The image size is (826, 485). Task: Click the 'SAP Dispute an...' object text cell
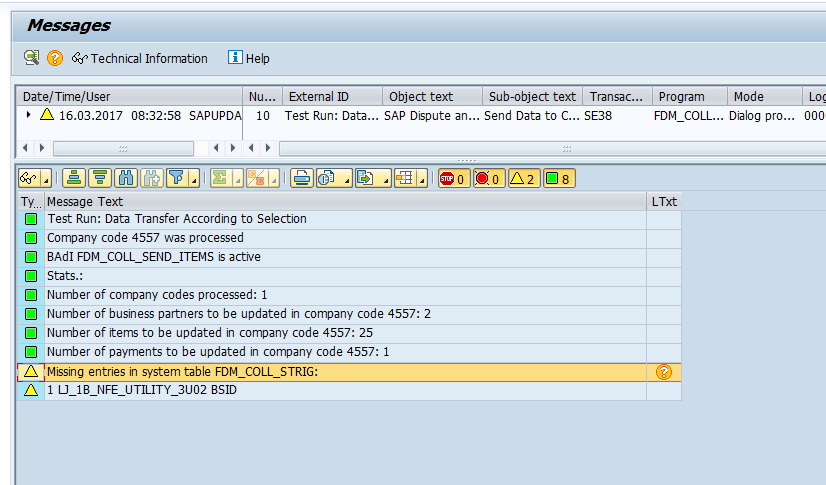pos(432,115)
